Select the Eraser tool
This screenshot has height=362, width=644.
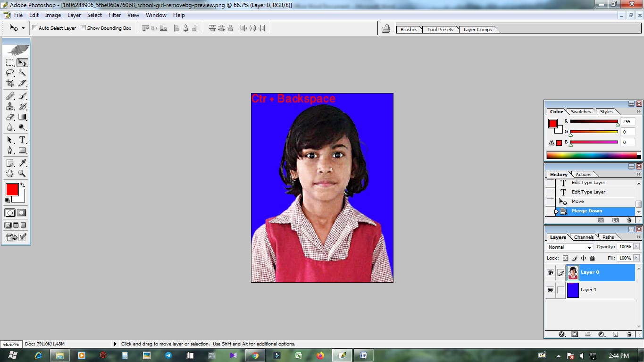[x=10, y=117]
